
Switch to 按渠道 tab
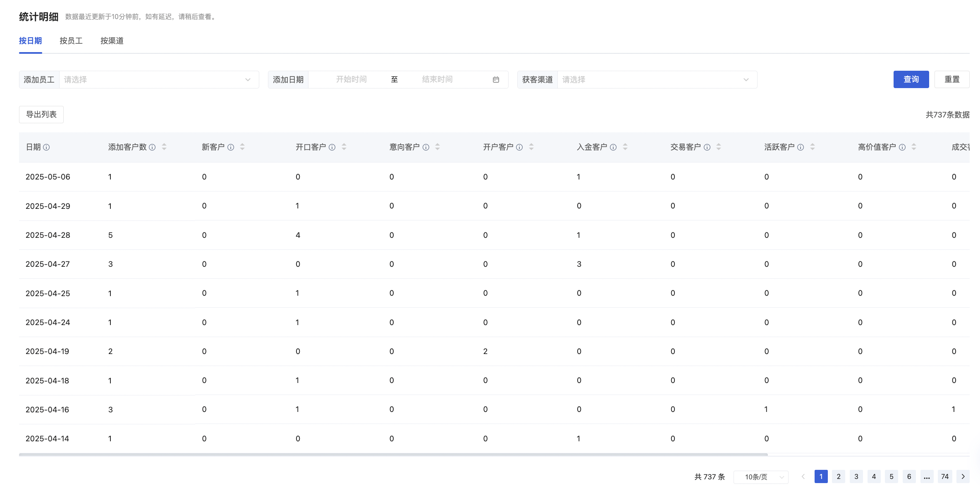pyautogui.click(x=112, y=41)
